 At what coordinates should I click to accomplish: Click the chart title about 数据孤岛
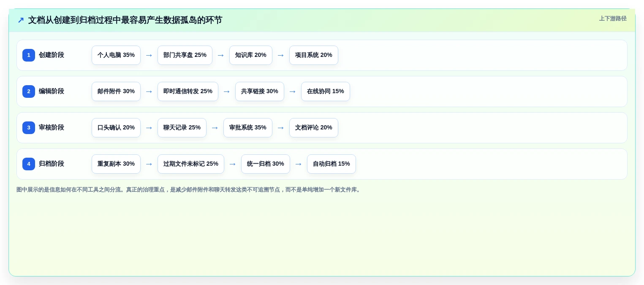click(x=125, y=20)
